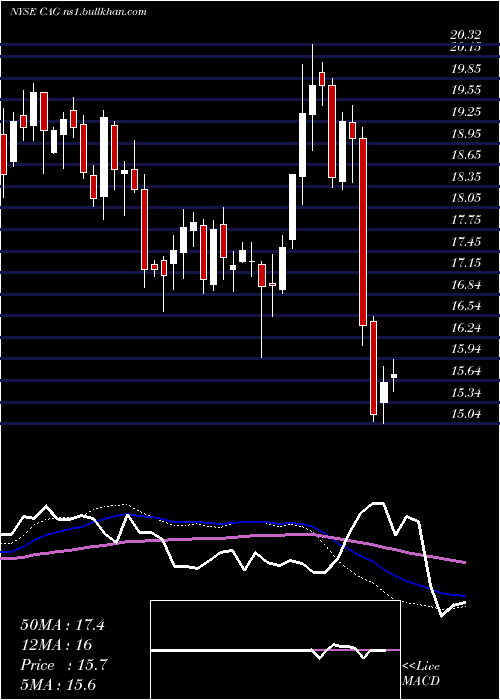Click the <<Live MACD label
The width and height of the screenshot is (500, 700).
(x=421, y=674)
